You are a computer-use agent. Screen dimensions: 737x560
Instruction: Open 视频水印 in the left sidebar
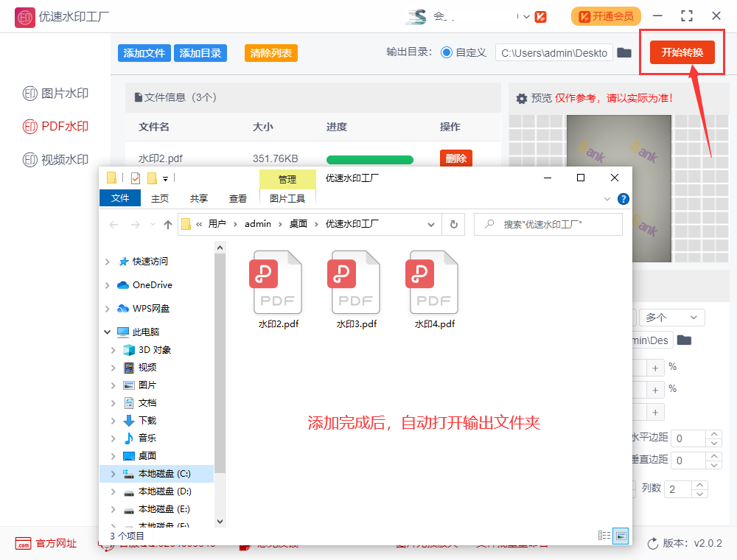click(x=55, y=160)
